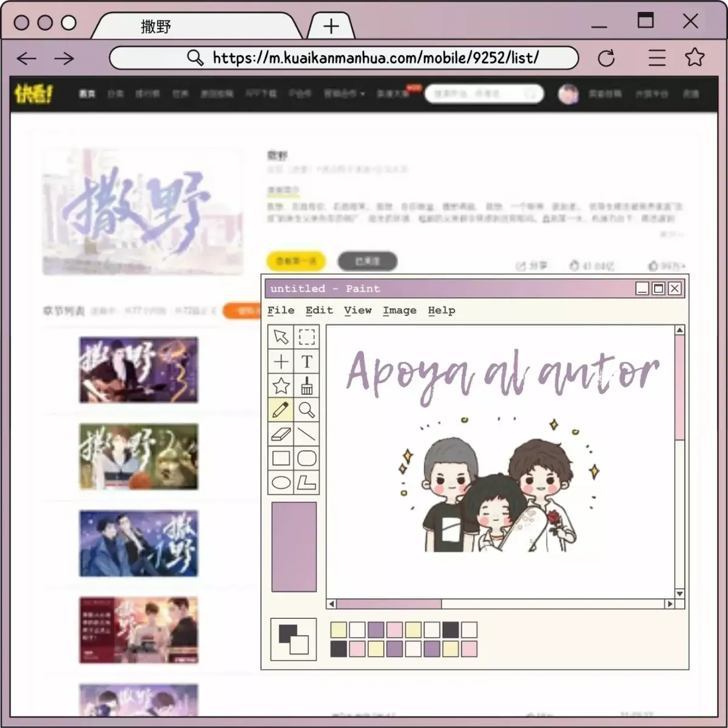Select the arrow pointer tool in Paint
Viewport: 728px width, 728px height.
(x=281, y=337)
